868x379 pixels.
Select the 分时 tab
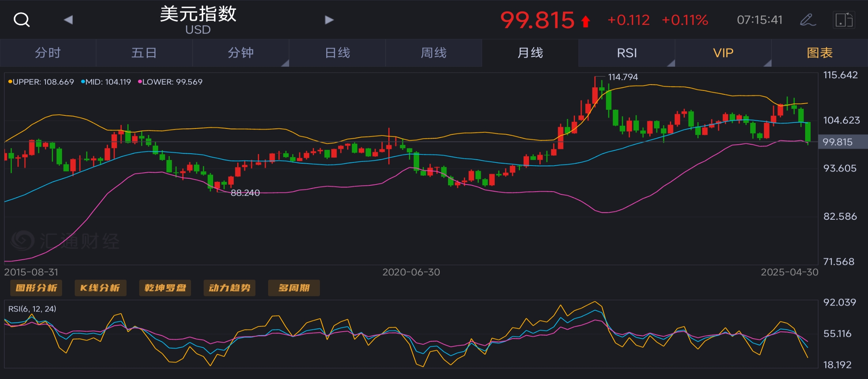pyautogui.click(x=48, y=53)
